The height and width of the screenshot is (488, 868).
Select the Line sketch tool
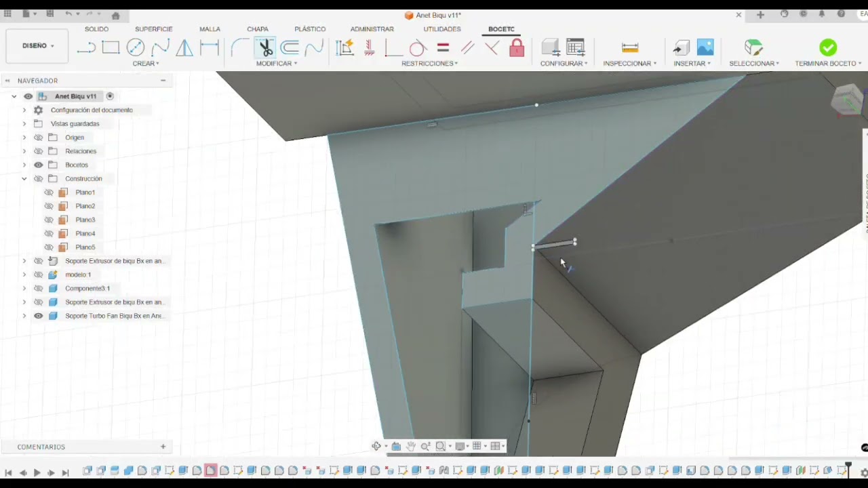tap(86, 47)
